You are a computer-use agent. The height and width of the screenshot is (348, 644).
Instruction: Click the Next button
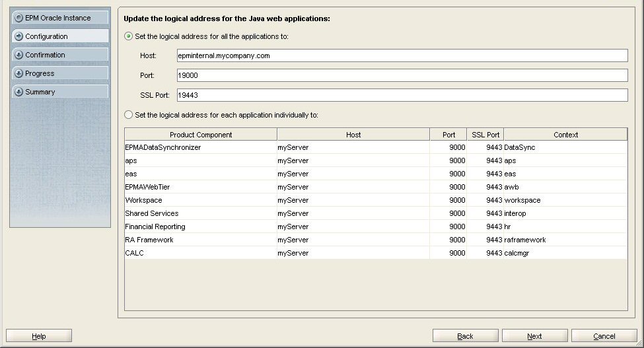(535, 335)
